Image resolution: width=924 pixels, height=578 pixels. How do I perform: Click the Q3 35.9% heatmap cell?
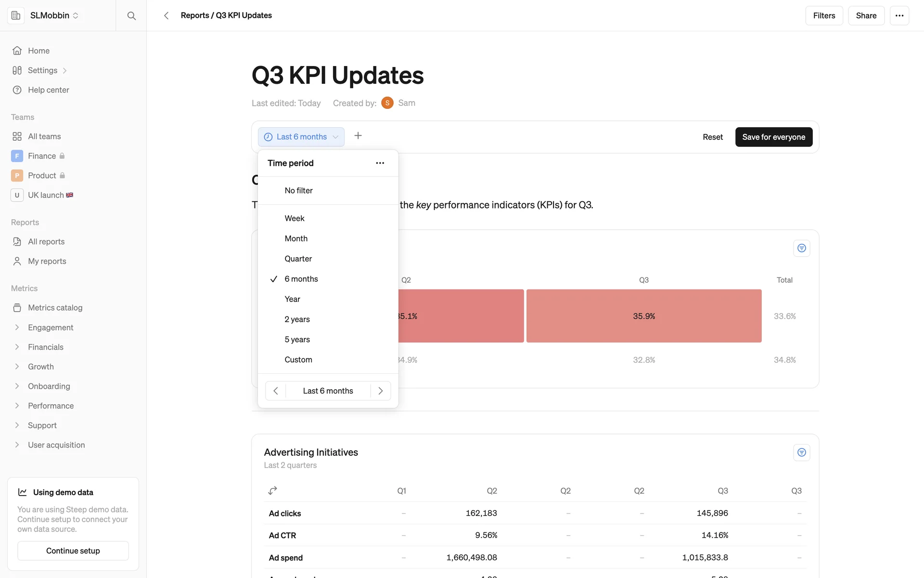643,316
